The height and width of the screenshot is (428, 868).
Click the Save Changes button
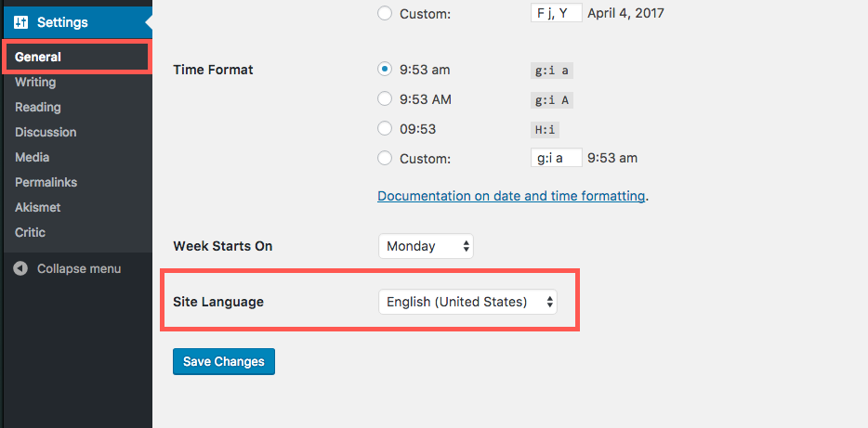click(x=224, y=362)
